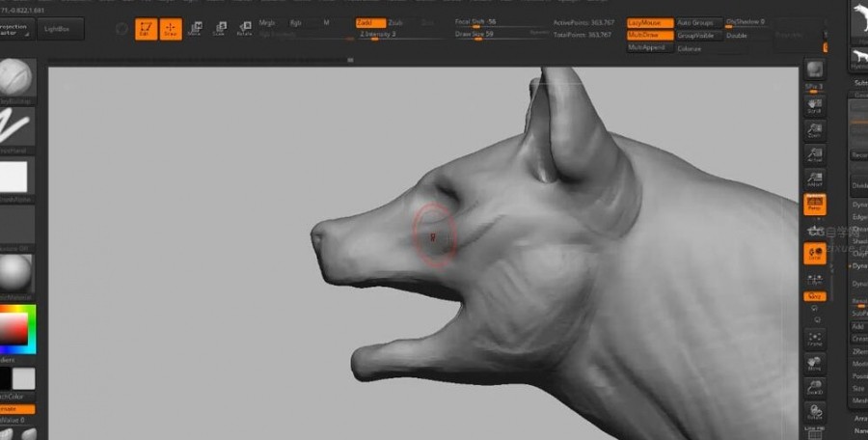Toggle the Rgb channel
The height and width of the screenshot is (440, 868).
point(296,23)
